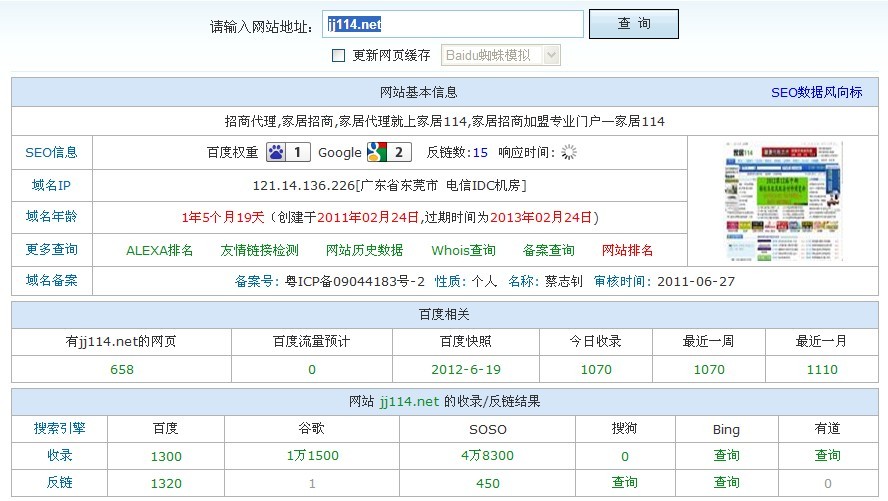
Task: Open the green jj114.net link in results header
Action: [409, 402]
